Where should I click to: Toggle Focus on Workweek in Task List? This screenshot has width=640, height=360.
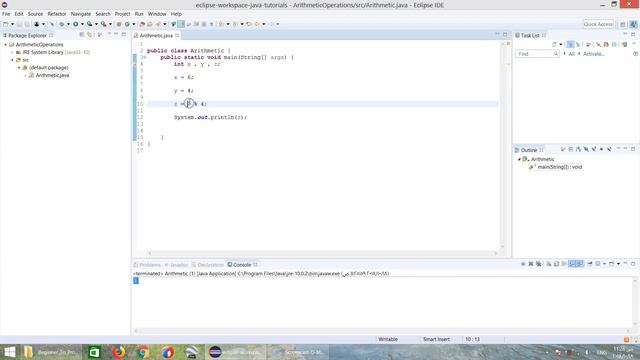click(x=588, y=44)
